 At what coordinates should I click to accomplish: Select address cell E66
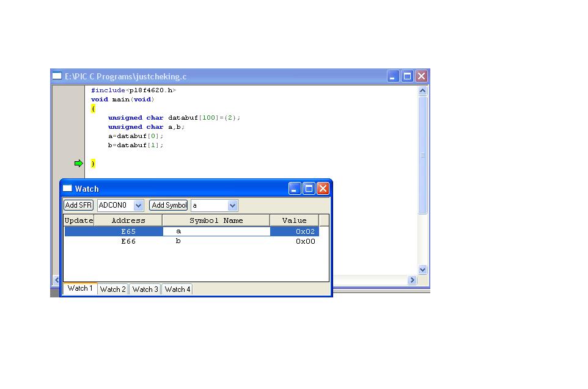(128, 241)
